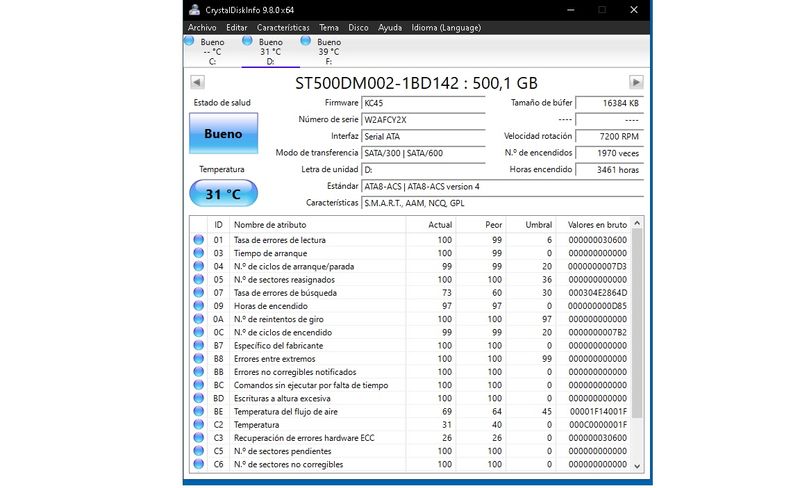Screen dimensions: 800x488
Task: Click the blue health orb of disk F:
Action: (306, 40)
